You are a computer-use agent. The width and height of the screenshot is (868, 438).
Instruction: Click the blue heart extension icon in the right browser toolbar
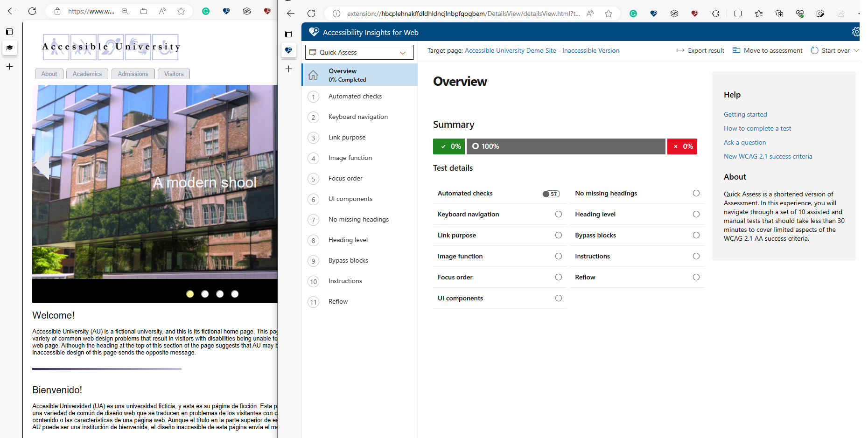coord(654,14)
